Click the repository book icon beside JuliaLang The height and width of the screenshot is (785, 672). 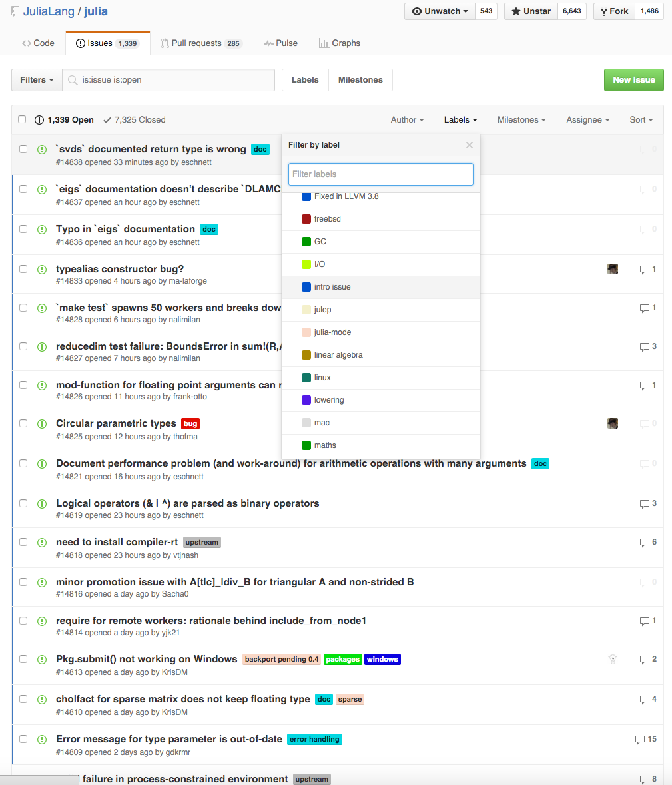click(x=15, y=11)
